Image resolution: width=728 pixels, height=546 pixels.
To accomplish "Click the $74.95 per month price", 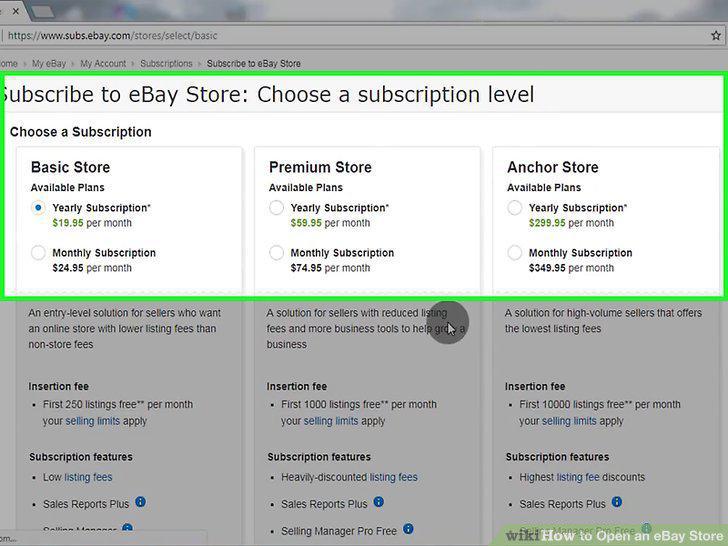I will click(x=330, y=268).
